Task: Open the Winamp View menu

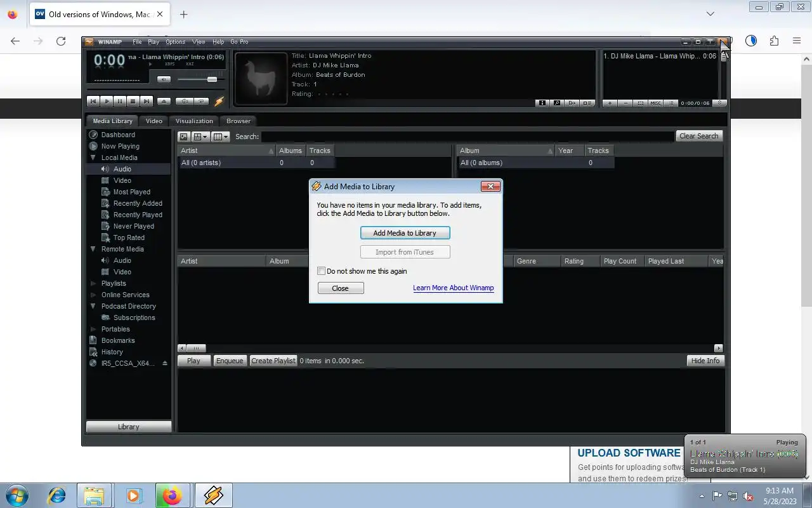Action: click(199, 42)
